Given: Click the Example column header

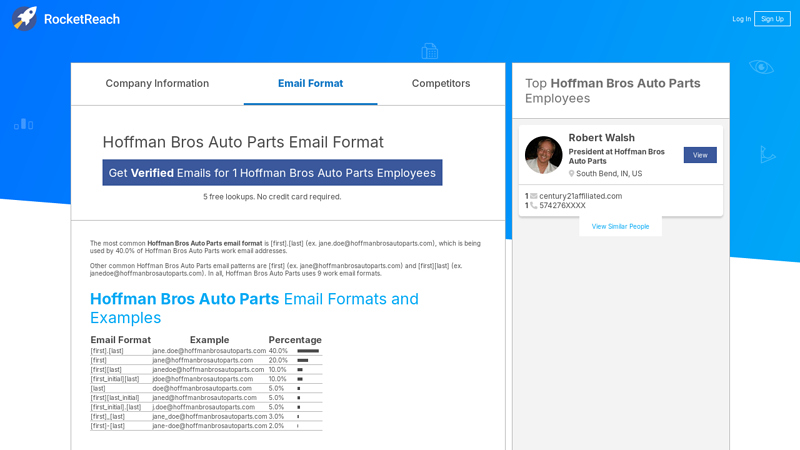Looking at the screenshot, I should click(209, 340).
